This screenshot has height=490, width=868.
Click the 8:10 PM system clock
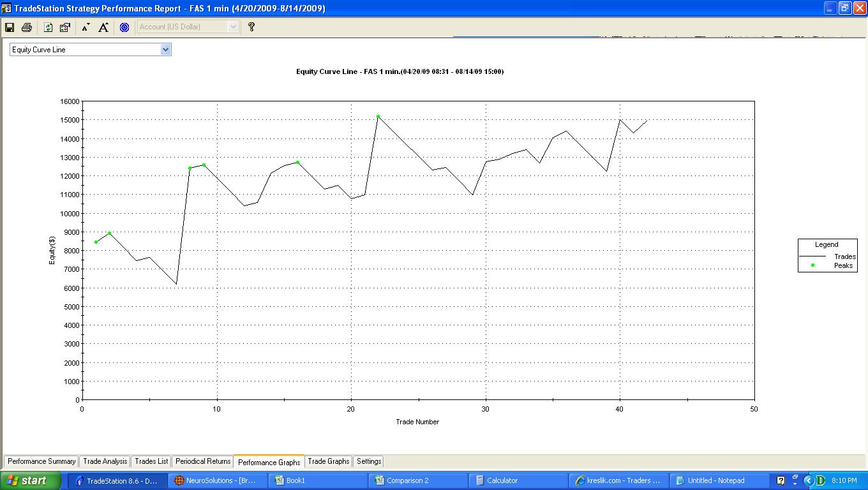pos(844,480)
